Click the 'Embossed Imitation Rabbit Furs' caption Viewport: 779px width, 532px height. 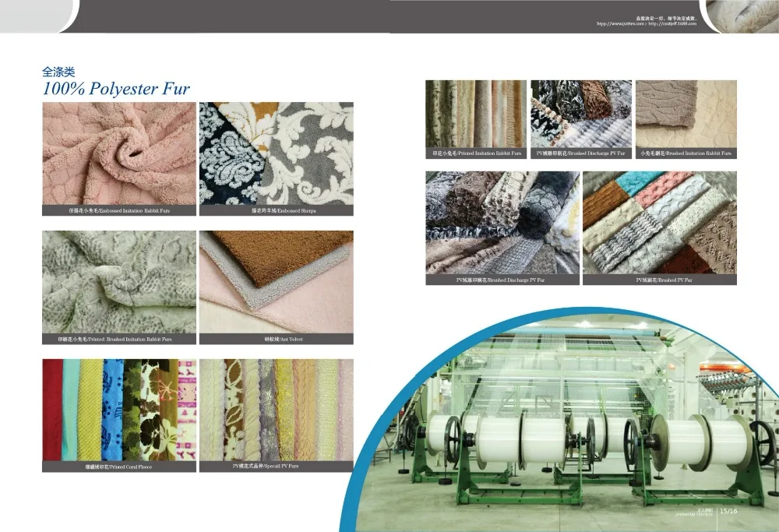(119, 210)
